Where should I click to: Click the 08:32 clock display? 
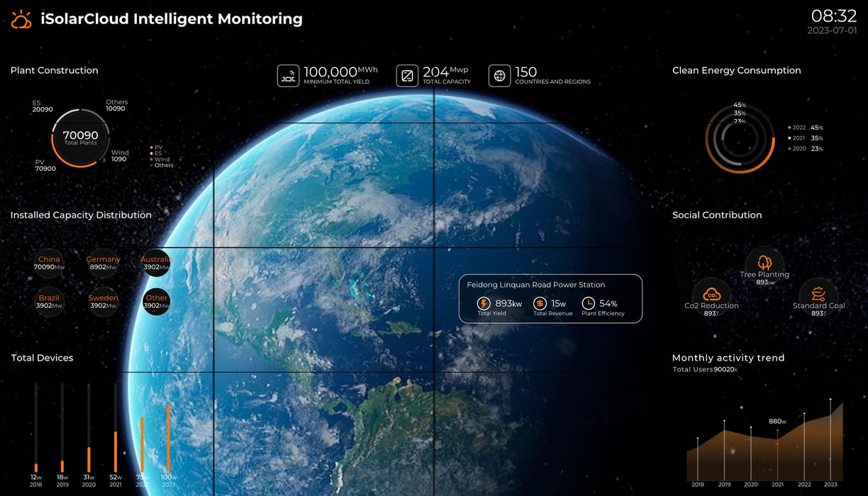coord(834,16)
